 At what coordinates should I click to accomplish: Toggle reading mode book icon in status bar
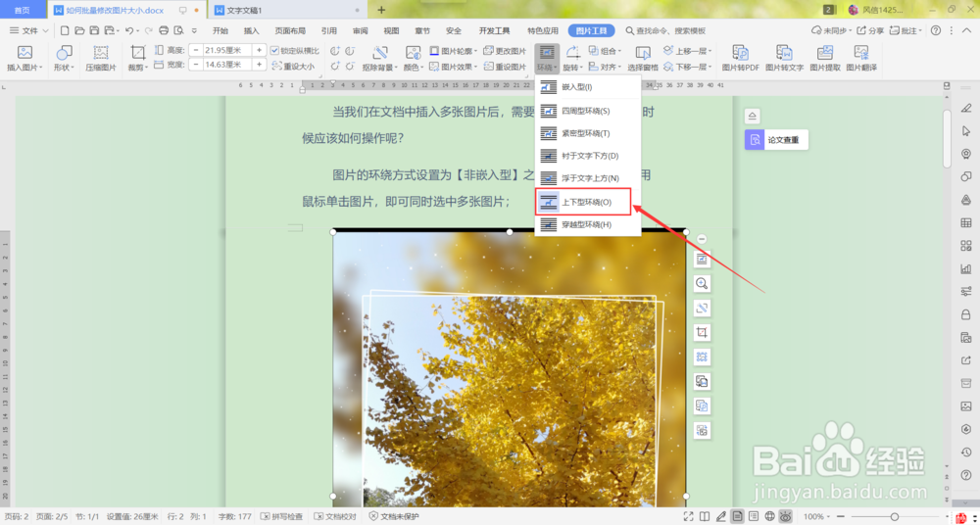click(705, 516)
